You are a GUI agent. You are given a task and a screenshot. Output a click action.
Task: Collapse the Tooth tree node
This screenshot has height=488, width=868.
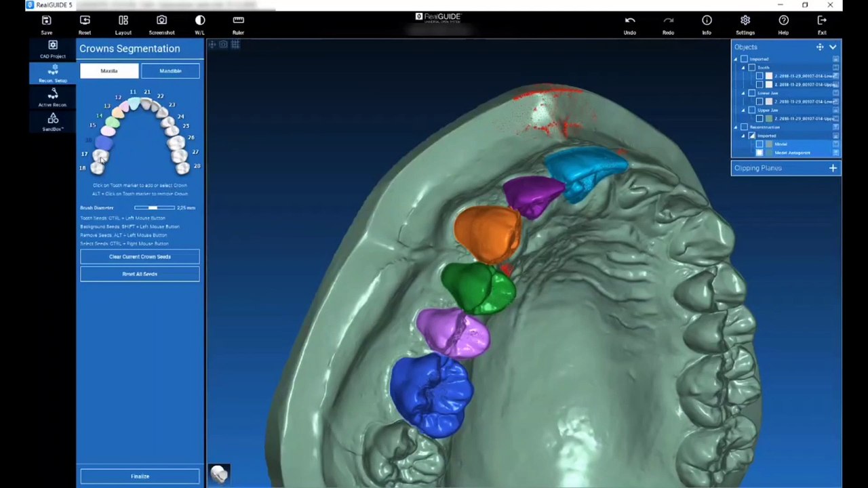click(x=743, y=68)
